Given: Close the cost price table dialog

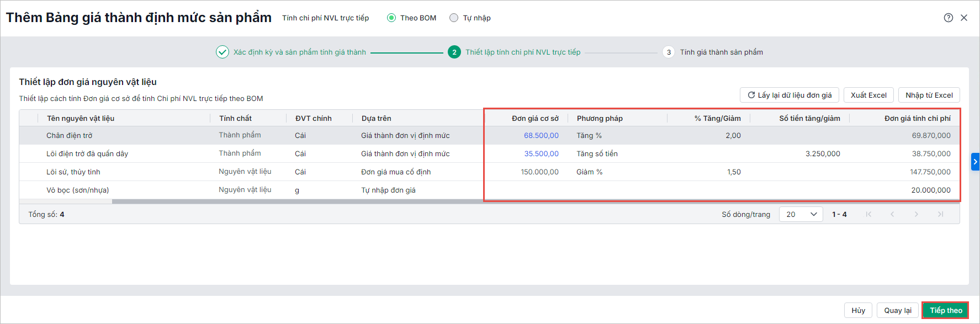Looking at the screenshot, I should coord(964,18).
